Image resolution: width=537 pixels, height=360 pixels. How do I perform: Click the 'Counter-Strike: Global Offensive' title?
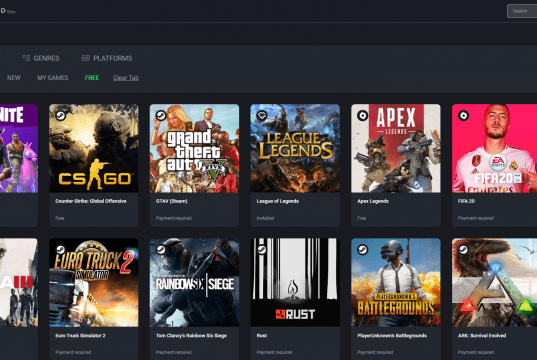91,201
